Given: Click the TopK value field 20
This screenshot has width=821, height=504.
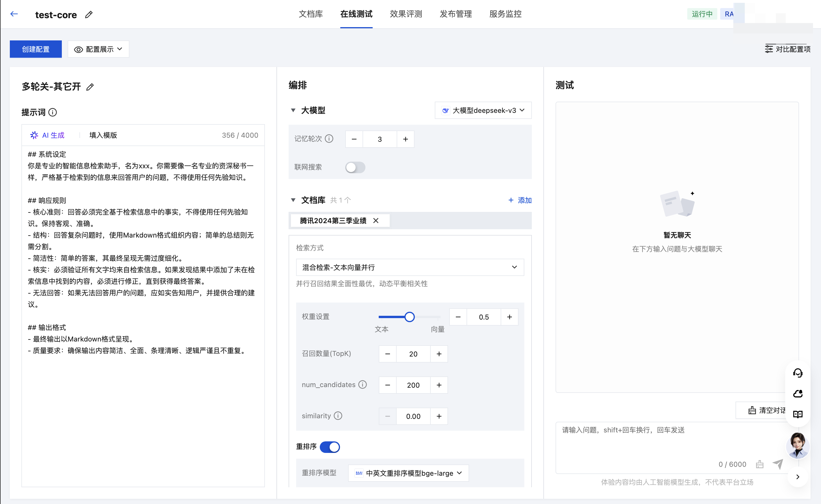Looking at the screenshot, I should tap(413, 354).
